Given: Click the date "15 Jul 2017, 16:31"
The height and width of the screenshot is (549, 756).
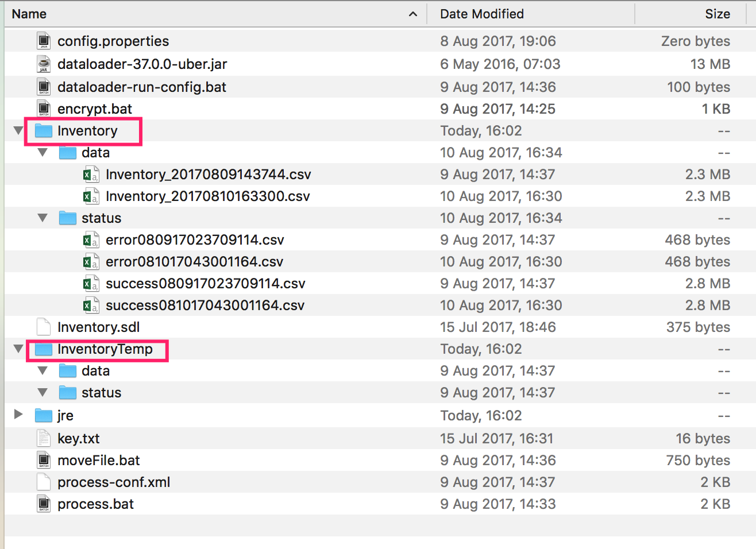Looking at the screenshot, I should click(497, 439).
